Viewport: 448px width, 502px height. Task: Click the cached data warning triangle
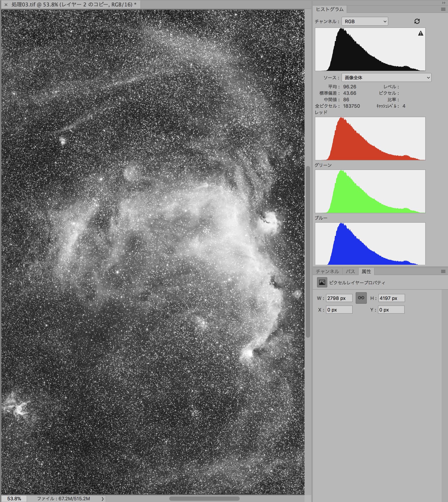[421, 33]
